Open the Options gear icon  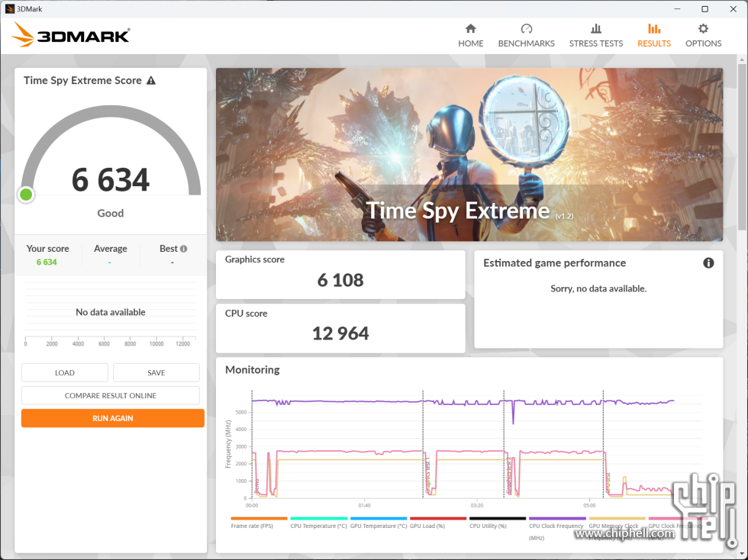tap(703, 29)
